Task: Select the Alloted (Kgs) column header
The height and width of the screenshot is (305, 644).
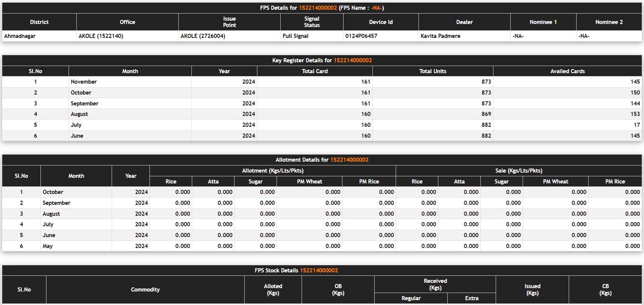Action: click(x=273, y=290)
